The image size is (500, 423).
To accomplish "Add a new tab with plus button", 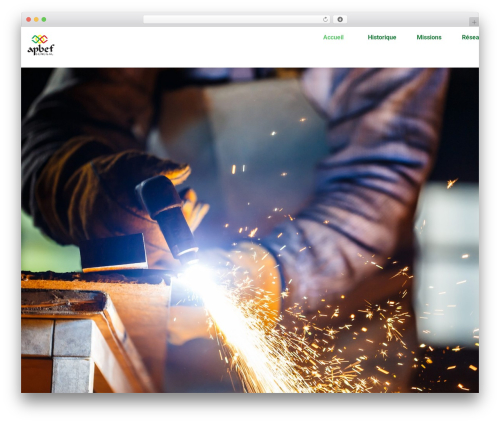I will point(474,22).
